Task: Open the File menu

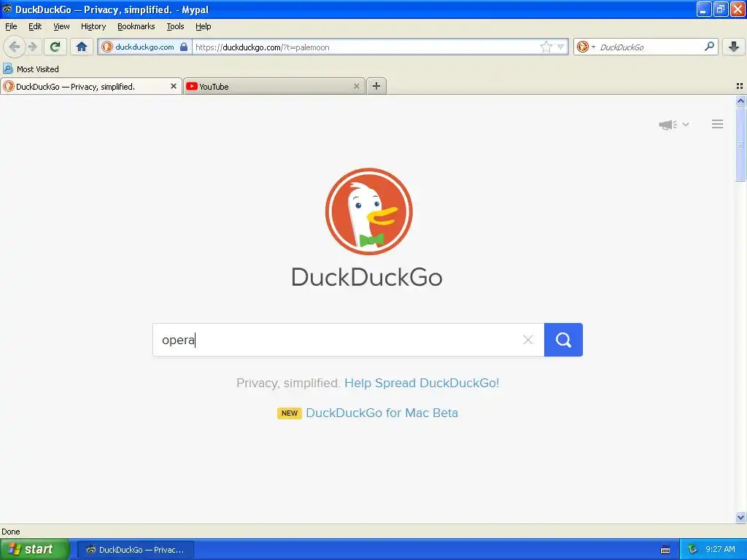Action: [11, 26]
